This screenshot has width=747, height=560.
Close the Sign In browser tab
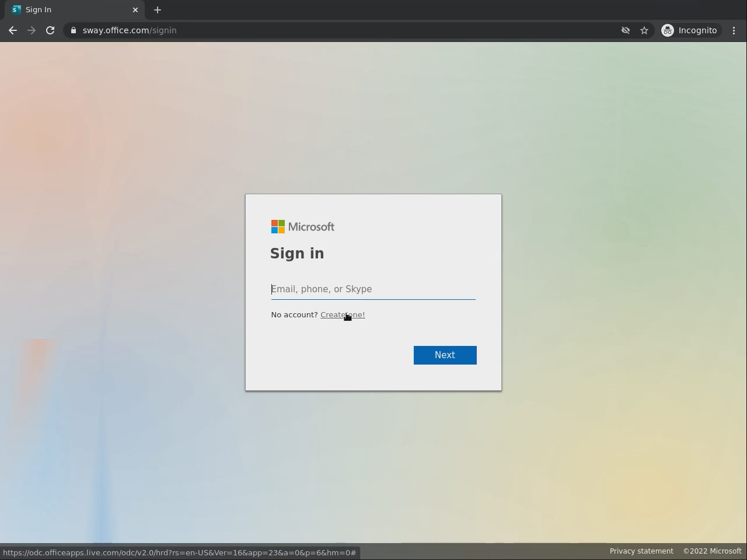(135, 10)
